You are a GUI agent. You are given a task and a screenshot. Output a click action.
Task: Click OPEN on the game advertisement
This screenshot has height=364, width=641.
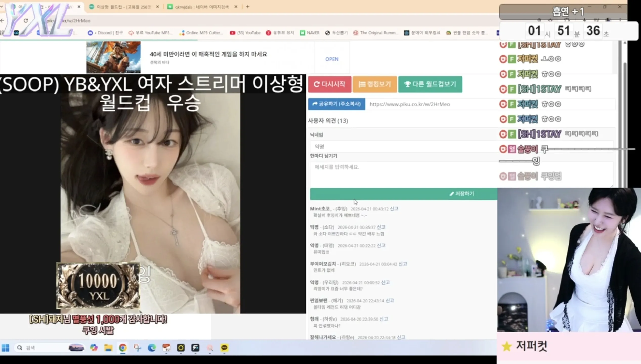pyautogui.click(x=332, y=59)
